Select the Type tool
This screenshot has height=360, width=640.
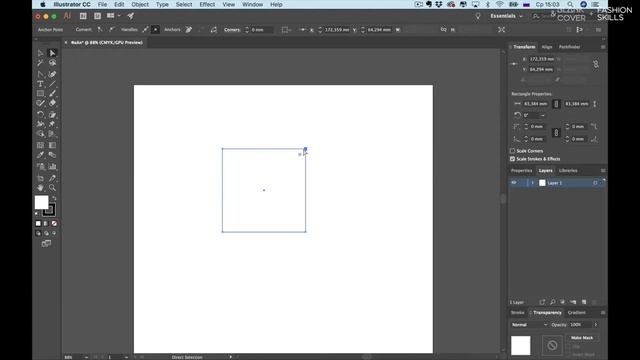click(x=40, y=84)
